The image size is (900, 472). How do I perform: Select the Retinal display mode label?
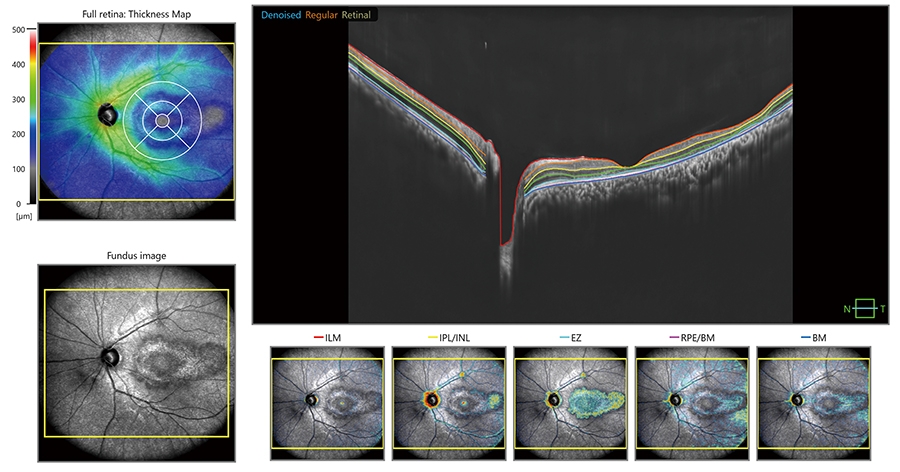356,15
